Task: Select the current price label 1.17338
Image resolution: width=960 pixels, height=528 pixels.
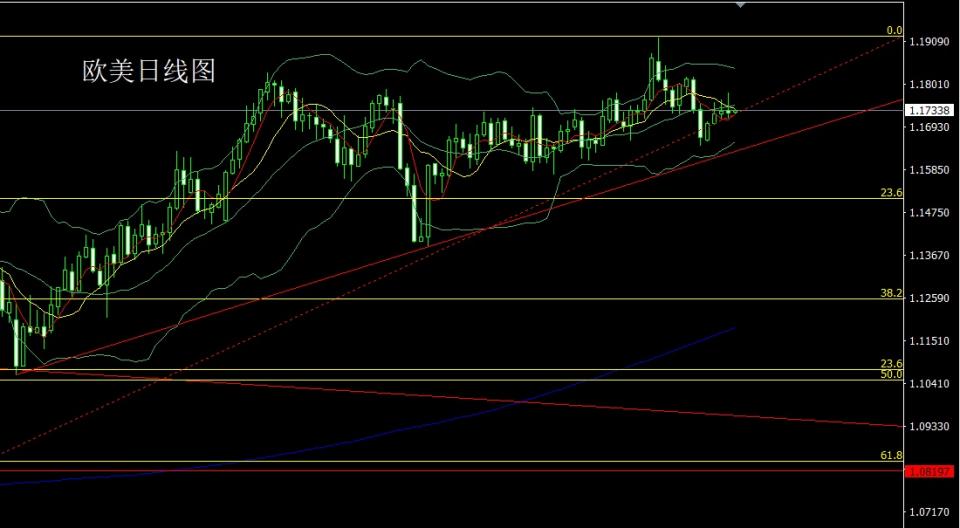Action: pos(931,111)
